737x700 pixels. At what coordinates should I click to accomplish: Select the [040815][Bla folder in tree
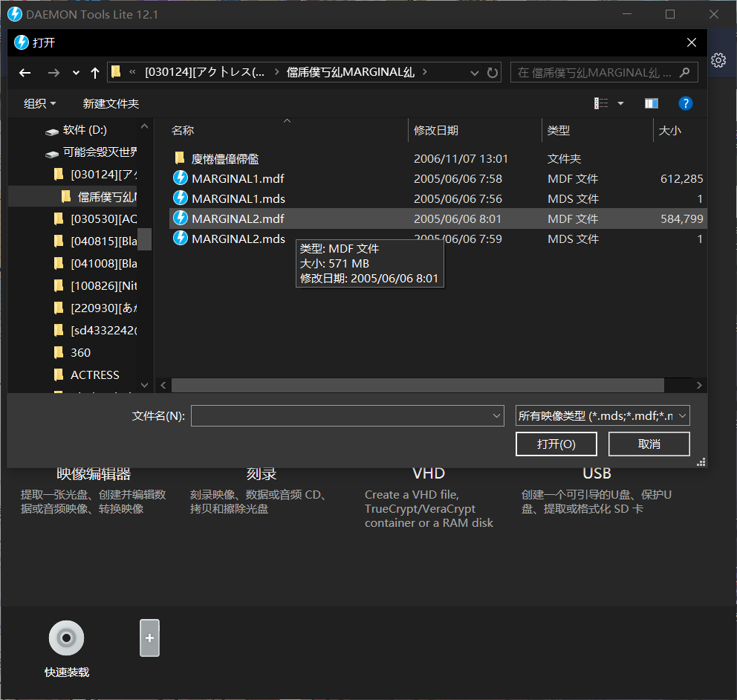97,242
